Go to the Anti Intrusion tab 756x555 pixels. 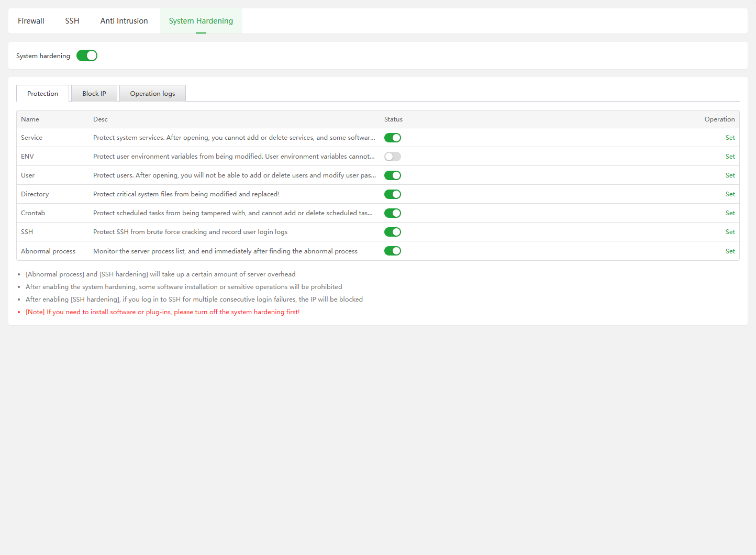pyautogui.click(x=124, y=21)
